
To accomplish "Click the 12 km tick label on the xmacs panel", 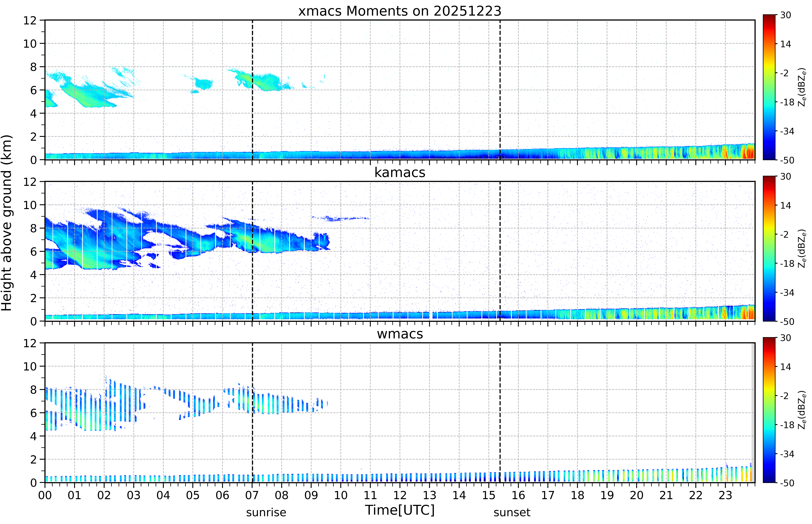I will [x=30, y=20].
